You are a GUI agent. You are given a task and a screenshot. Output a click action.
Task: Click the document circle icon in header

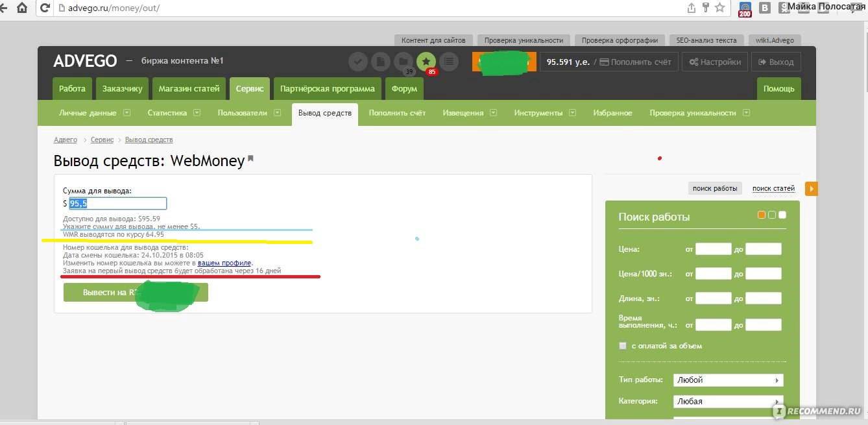coord(381,62)
